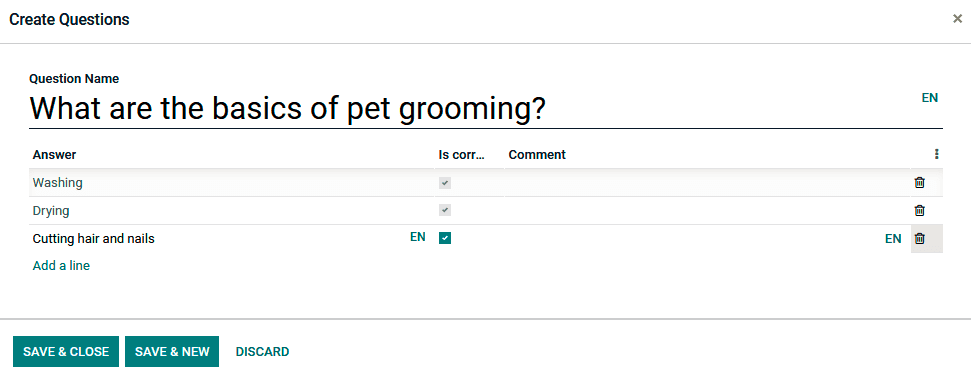Click the Is correct column header

(461, 155)
